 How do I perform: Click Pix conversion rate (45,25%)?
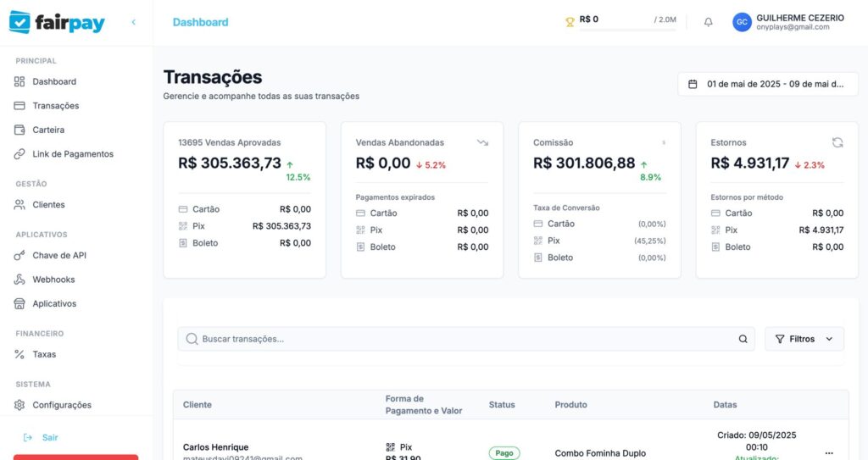650,241
